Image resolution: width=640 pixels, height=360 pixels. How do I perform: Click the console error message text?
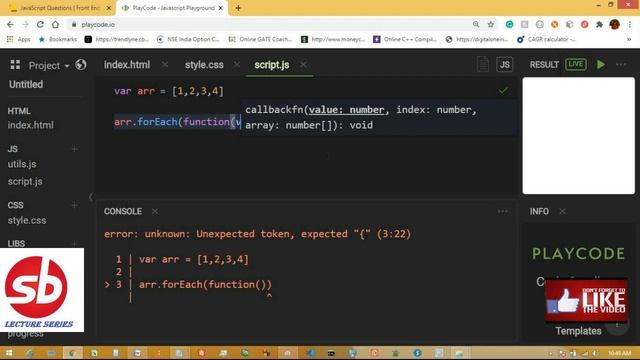257,234
